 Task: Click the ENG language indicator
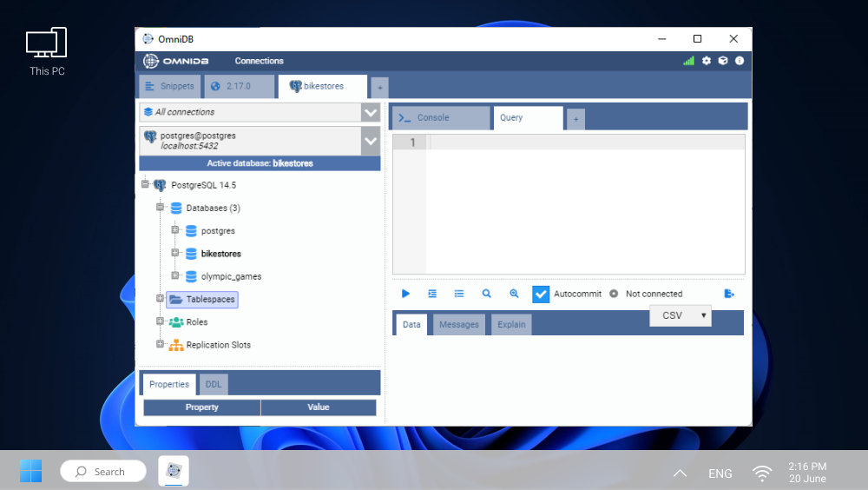point(720,473)
